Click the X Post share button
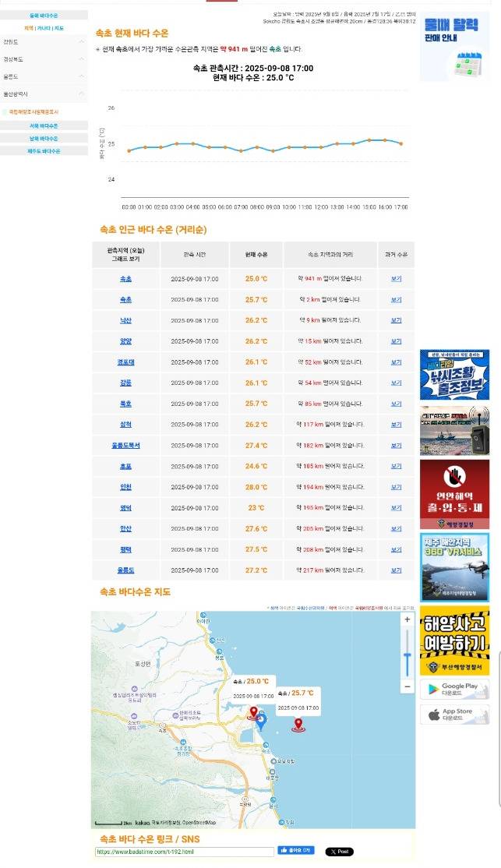501x868 pixels. pos(339,852)
